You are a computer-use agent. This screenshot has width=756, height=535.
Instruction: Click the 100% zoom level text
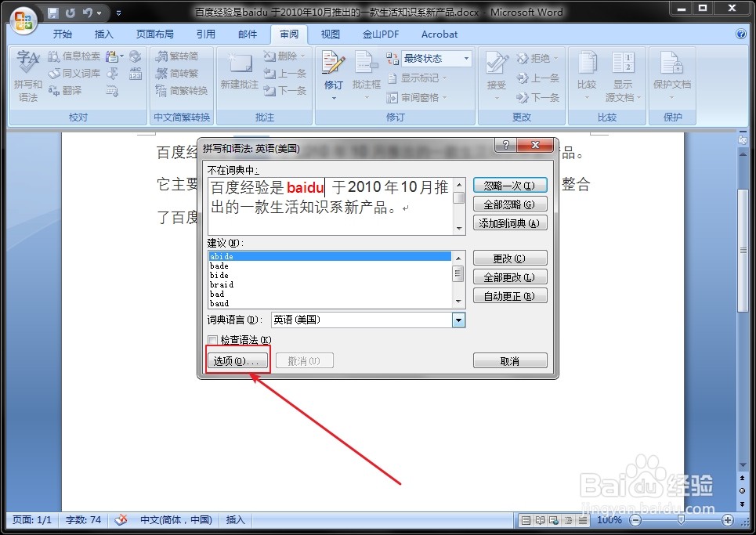(609, 520)
